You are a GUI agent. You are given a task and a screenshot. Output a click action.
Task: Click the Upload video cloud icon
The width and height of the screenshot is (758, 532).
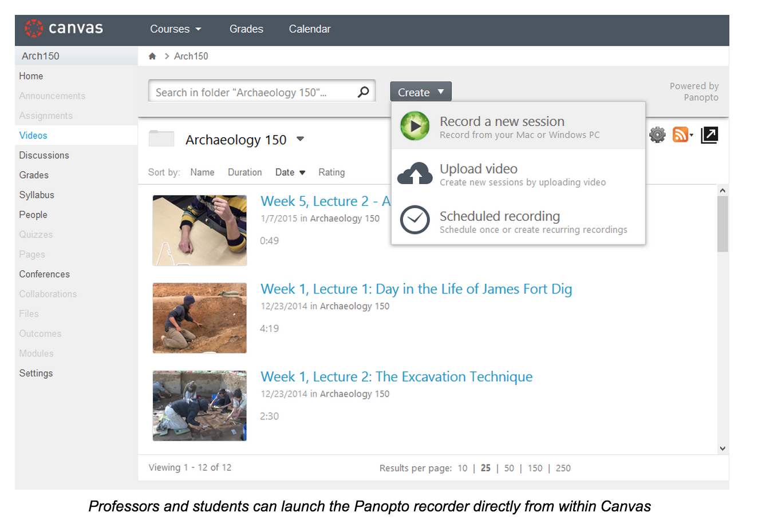tap(414, 173)
